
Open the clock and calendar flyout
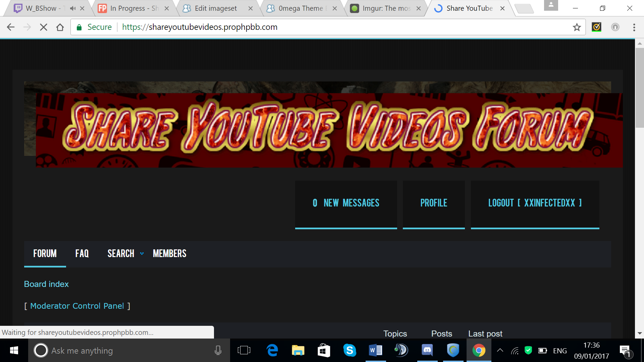[591, 351]
